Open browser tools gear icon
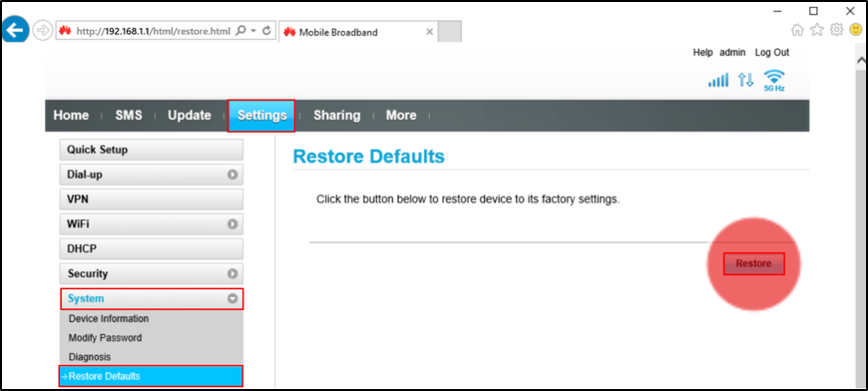 pyautogui.click(x=836, y=29)
